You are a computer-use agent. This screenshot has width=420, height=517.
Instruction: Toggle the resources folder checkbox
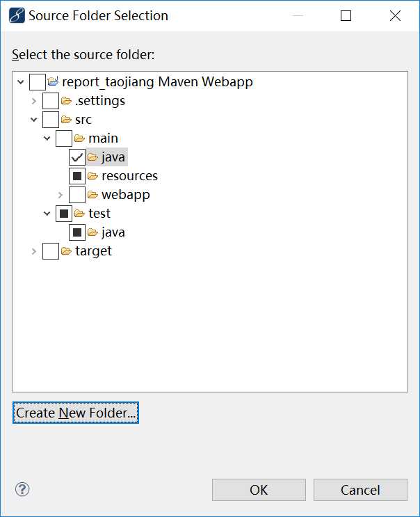(x=76, y=176)
